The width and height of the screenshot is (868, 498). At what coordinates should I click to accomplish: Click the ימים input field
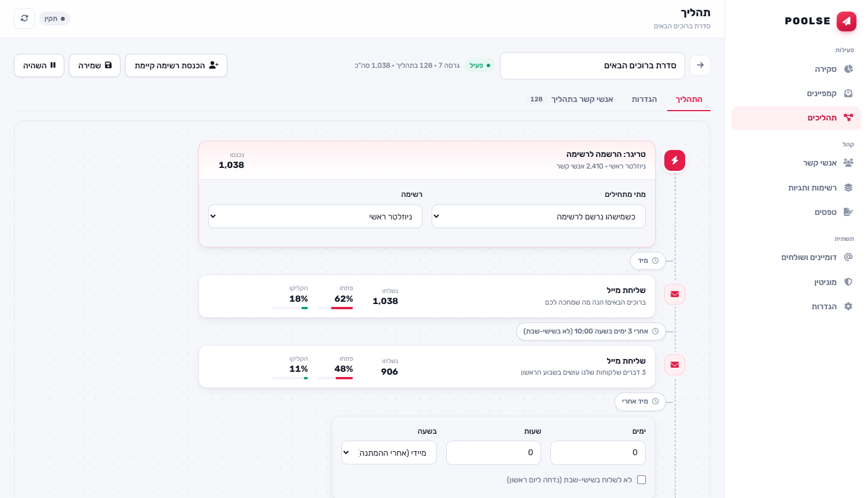[x=598, y=453]
